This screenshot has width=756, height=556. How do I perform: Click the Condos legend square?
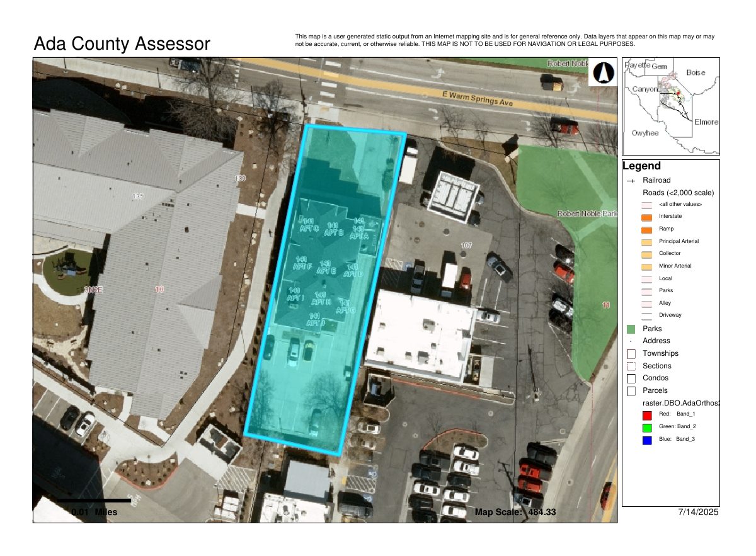631,378
